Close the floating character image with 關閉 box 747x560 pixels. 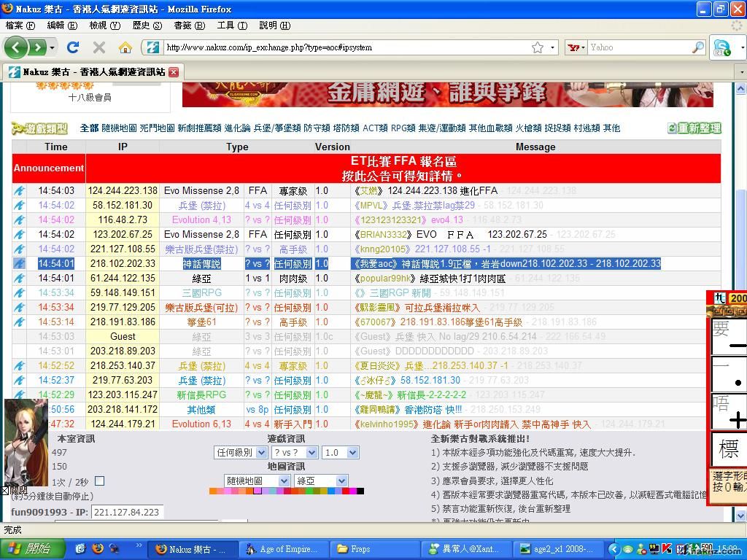(5, 491)
